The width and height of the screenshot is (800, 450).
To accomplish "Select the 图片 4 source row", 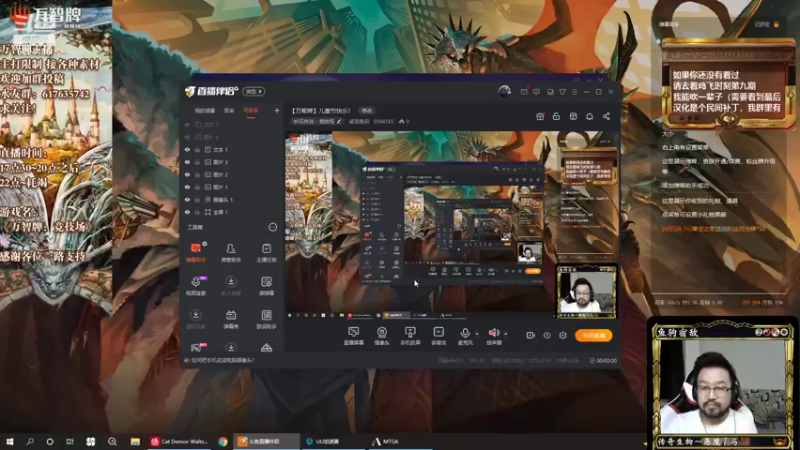I will pos(232,137).
